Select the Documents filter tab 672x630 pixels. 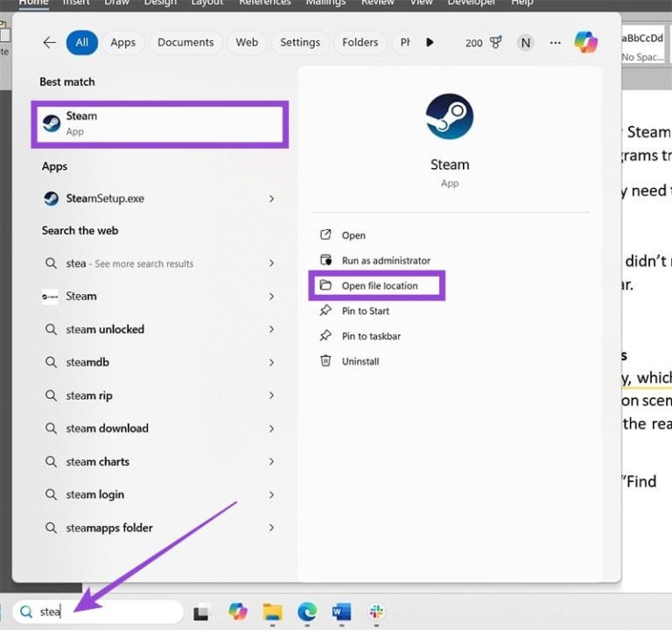coord(185,42)
